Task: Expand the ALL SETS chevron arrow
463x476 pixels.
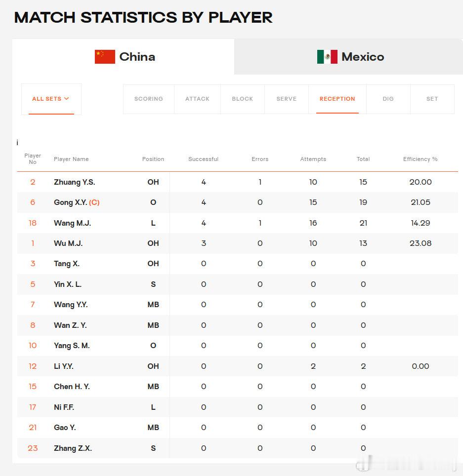Action: [x=67, y=99]
